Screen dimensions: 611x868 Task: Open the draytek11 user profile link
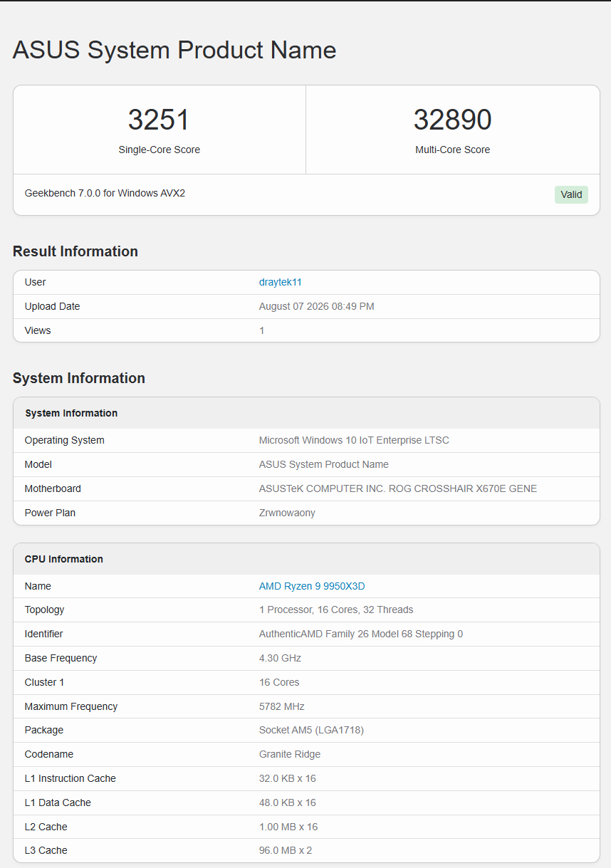click(x=281, y=282)
